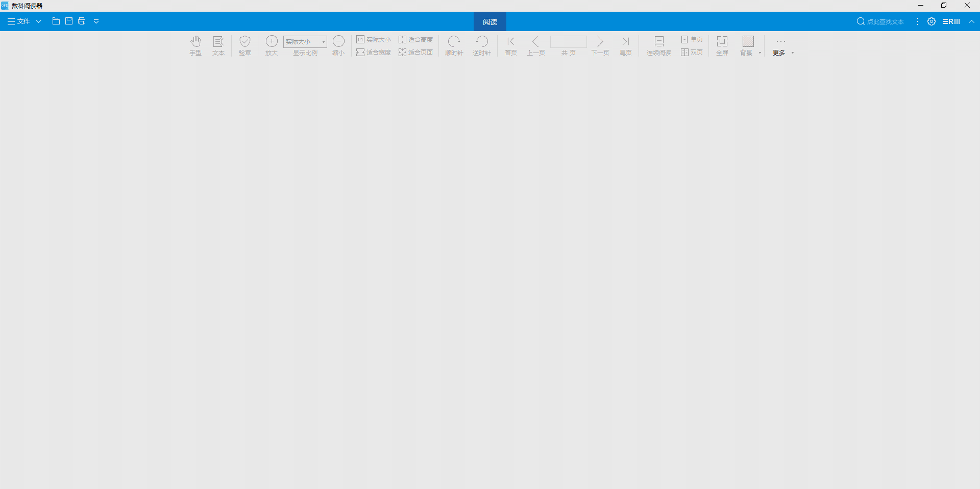This screenshot has width=980, height=489.
Task: Open settings with the gear icon
Action: 932,21
